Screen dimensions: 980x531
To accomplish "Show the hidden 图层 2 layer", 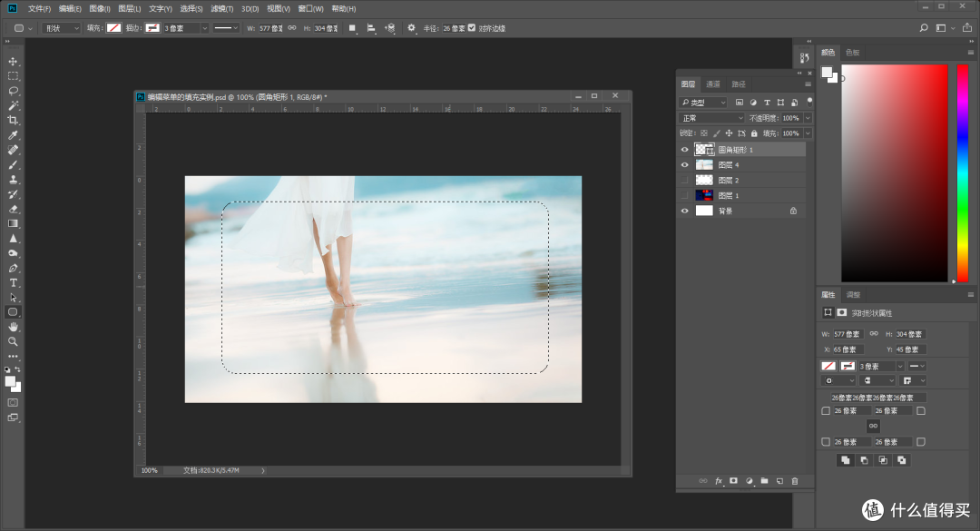I will click(685, 180).
